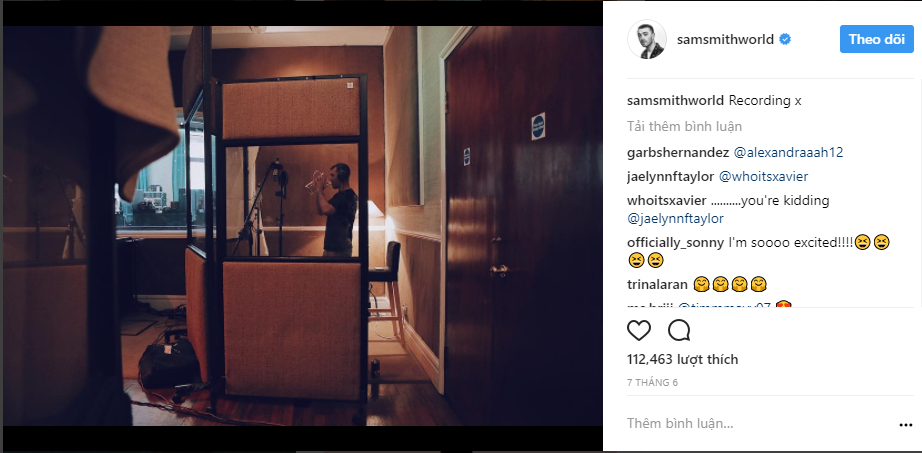
Task: Open the three-dots more options menu
Action: tap(905, 425)
